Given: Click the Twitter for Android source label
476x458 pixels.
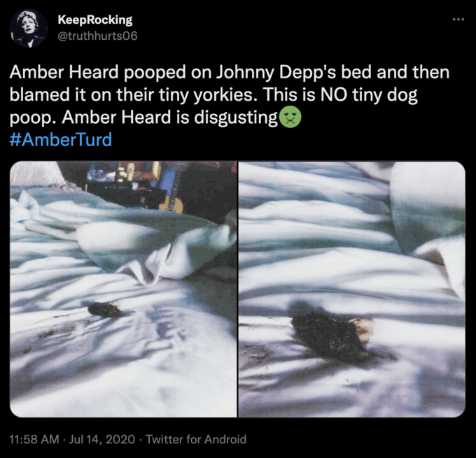Looking at the screenshot, I should tap(196, 439).
